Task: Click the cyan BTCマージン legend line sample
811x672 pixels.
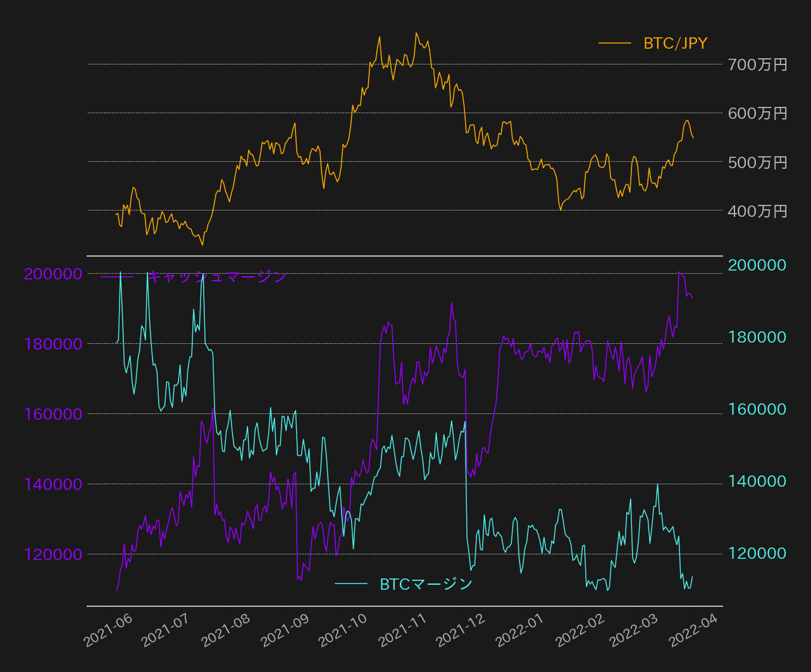Action: click(351, 584)
